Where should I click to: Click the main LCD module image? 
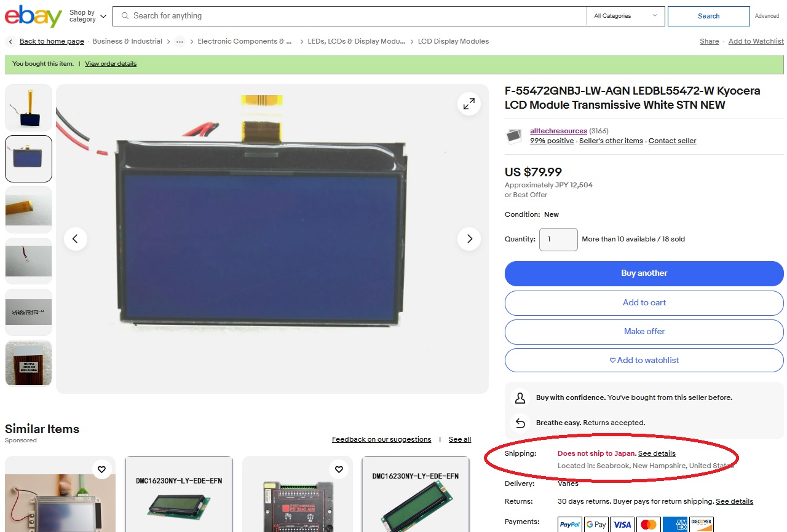(272, 238)
